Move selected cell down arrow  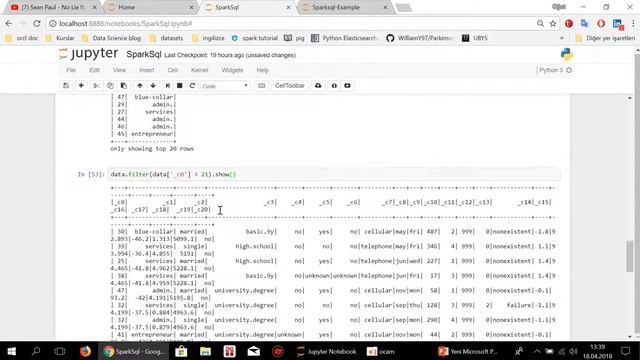(x=153, y=86)
